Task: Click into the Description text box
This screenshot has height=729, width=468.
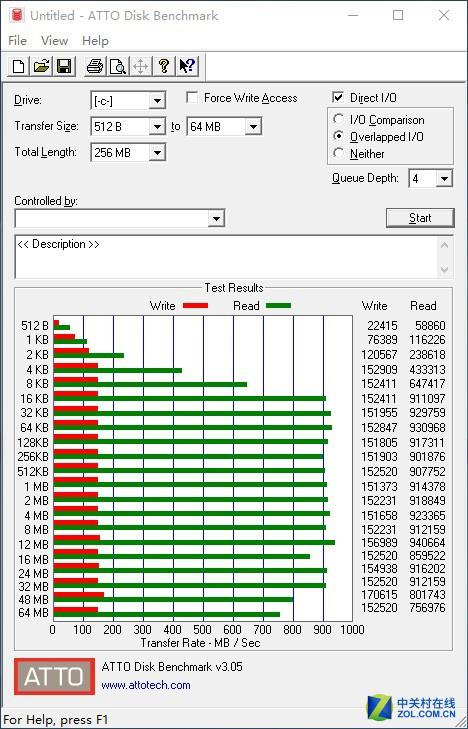Action: pos(226,257)
